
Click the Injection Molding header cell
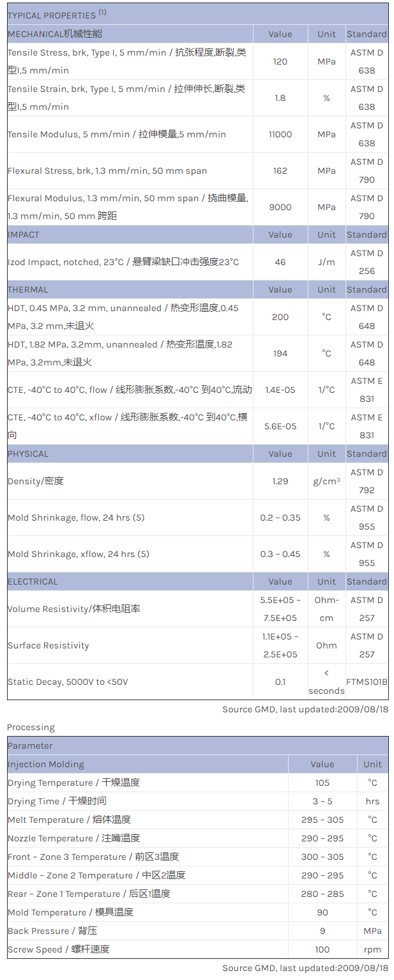[46, 764]
